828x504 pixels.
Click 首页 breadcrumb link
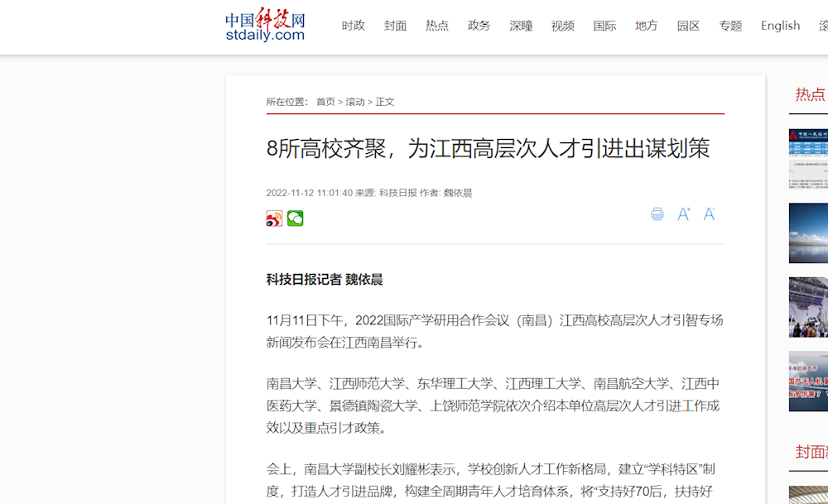[325, 102]
